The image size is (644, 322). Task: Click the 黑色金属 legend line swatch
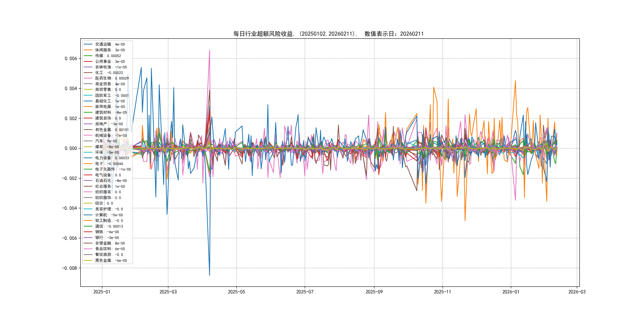[88, 260]
